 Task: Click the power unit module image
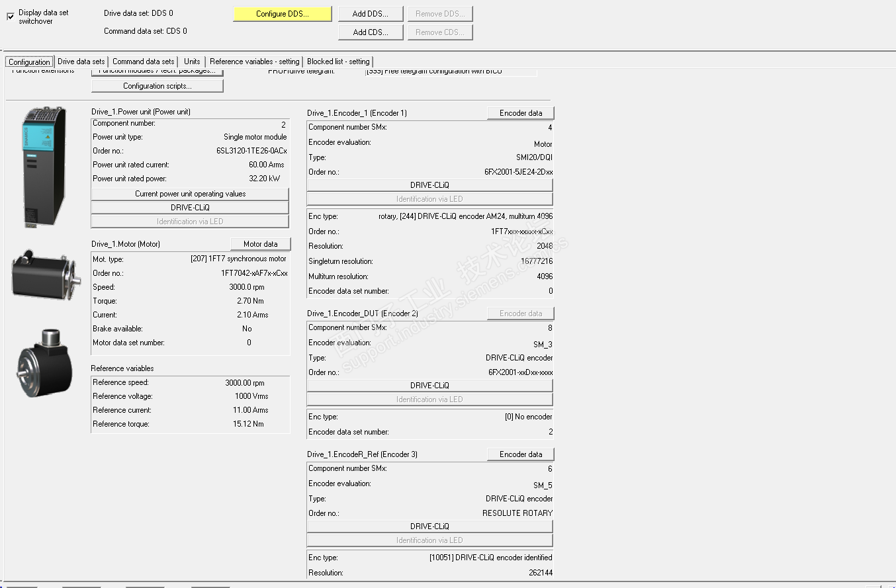click(46, 168)
